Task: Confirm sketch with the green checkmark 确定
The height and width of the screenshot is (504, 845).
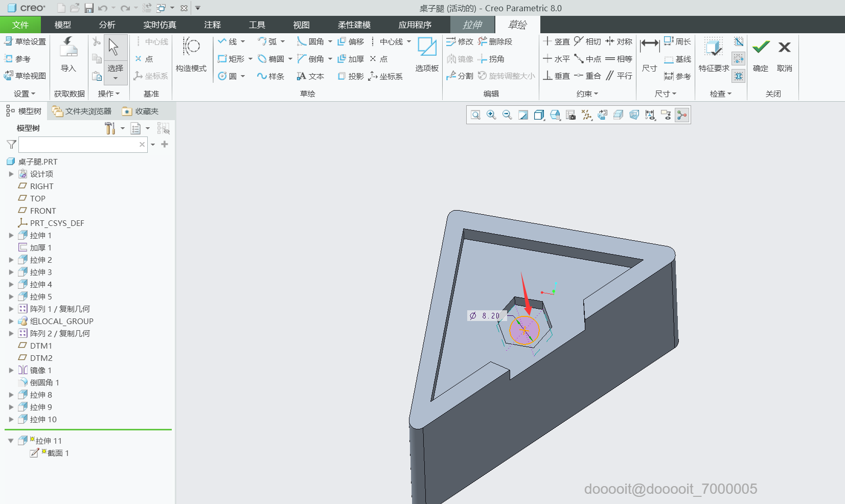Action: click(x=761, y=56)
